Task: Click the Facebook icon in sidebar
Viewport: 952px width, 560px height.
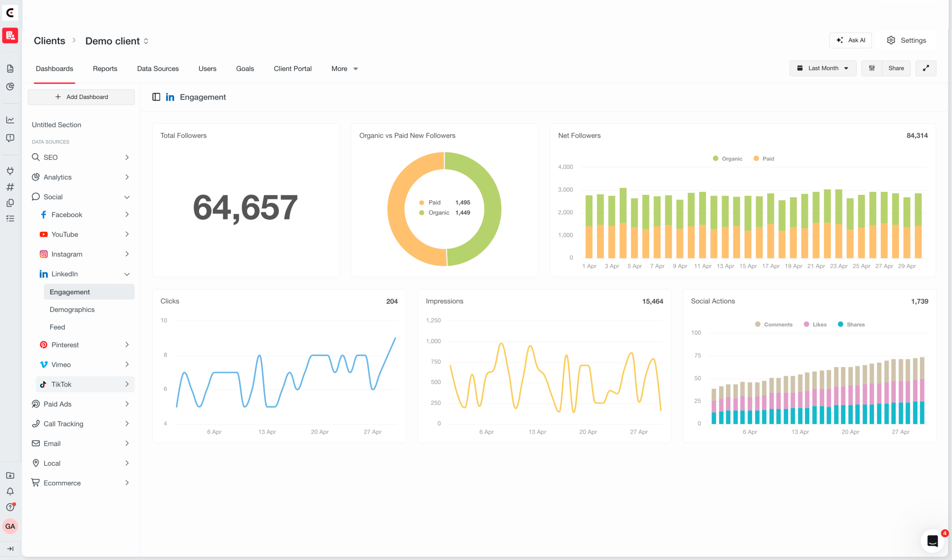Action: [44, 215]
